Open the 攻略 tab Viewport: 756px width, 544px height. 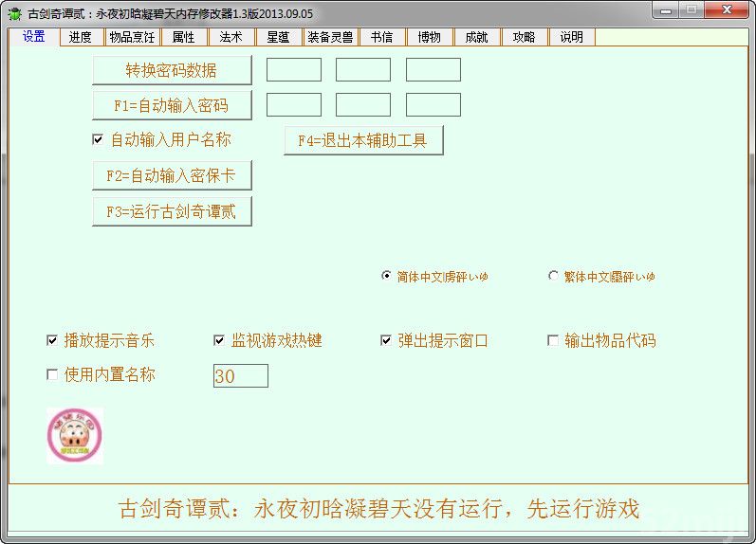[x=525, y=37]
